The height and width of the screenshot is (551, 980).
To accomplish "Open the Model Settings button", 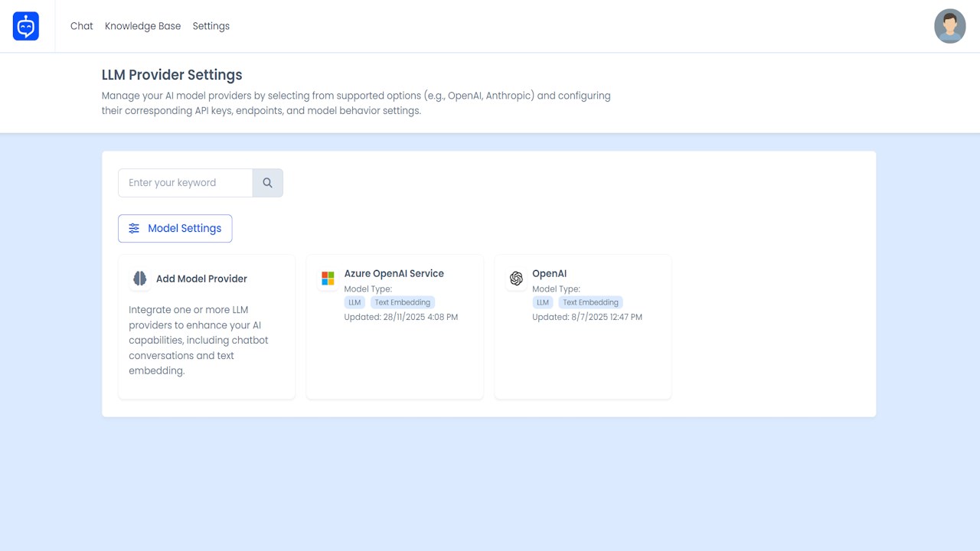I will (175, 228).
